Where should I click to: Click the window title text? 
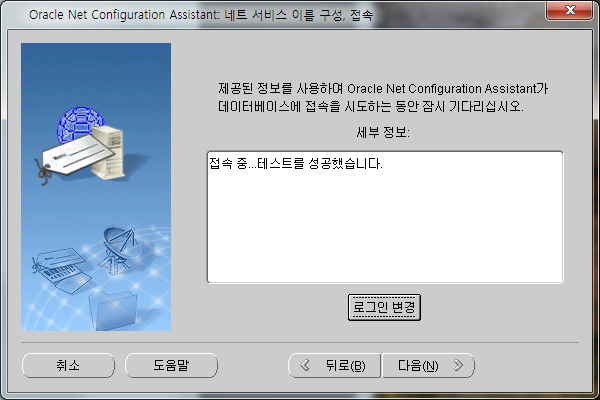pos(201,15)
